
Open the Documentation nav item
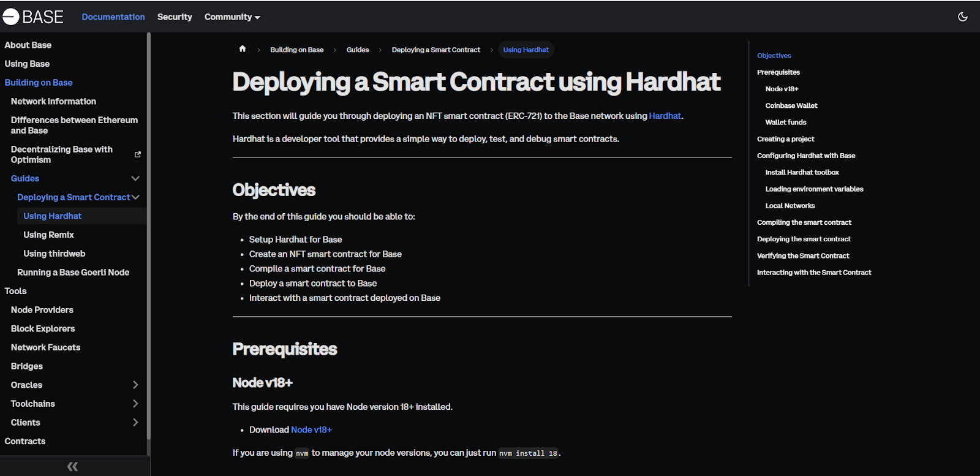pyautogui.click(x=113, y=17)
